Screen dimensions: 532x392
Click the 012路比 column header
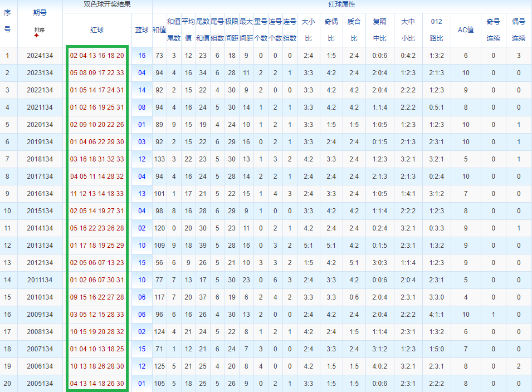pos(436,30)
